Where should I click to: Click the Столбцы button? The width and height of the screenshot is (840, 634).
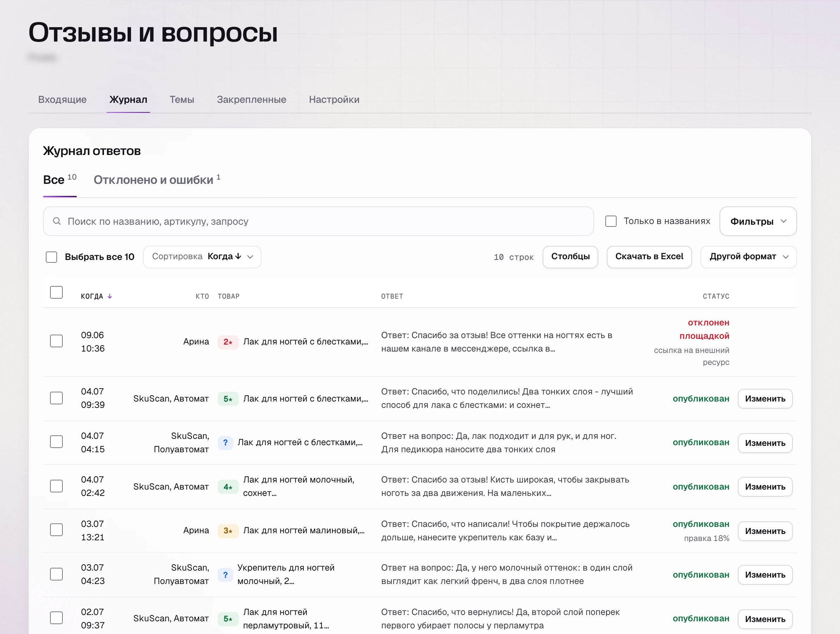(x=570, y=257)
